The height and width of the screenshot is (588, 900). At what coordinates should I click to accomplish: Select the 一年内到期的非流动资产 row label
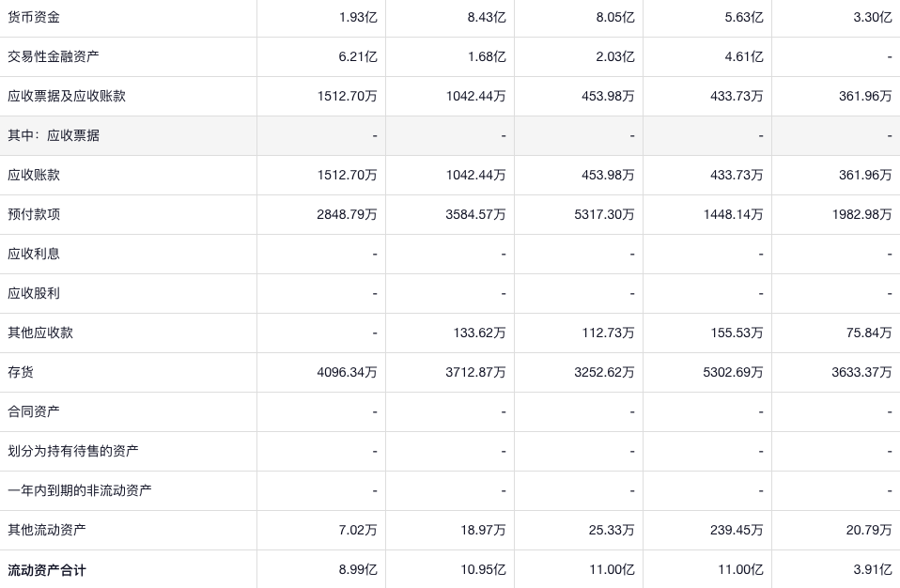point(80,490)
